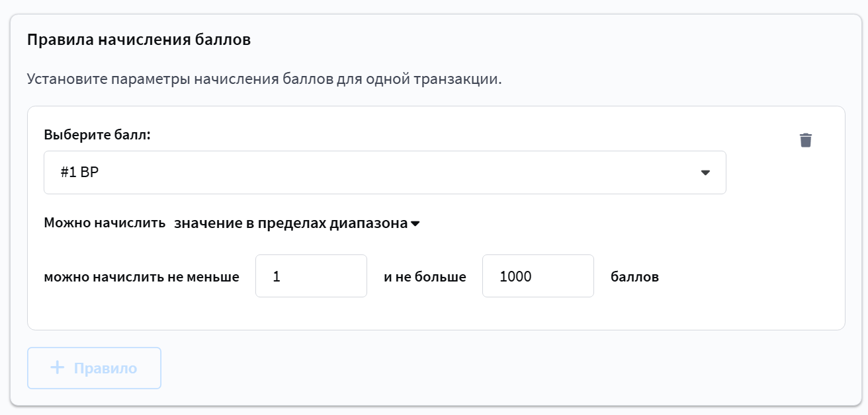Open the Выберите балл dropdown showing #1 BP
This screenshot has width=868, height=415.
coord(385,172)
